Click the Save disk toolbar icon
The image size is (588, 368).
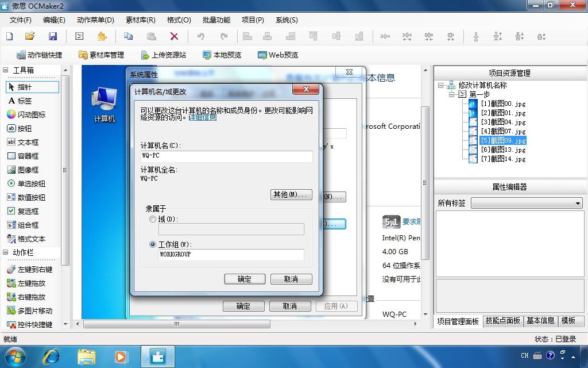pos(53,36)
